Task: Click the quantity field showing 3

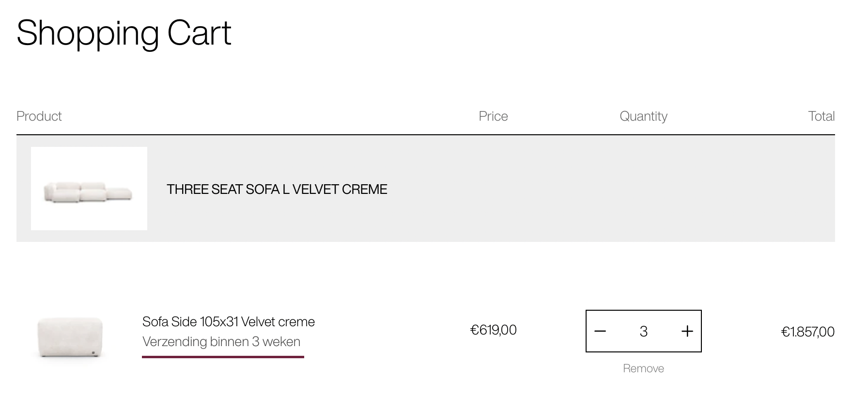Action: tap(644, 332)
